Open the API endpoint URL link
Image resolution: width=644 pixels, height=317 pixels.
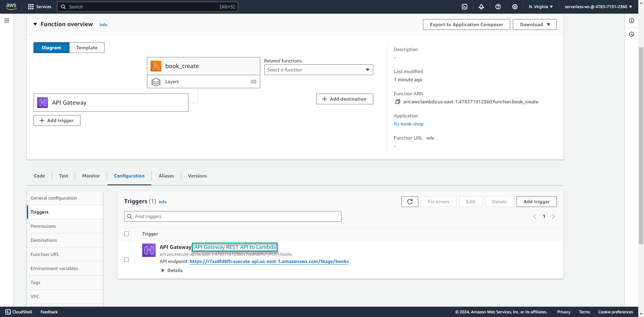click(x=269, y=261)
